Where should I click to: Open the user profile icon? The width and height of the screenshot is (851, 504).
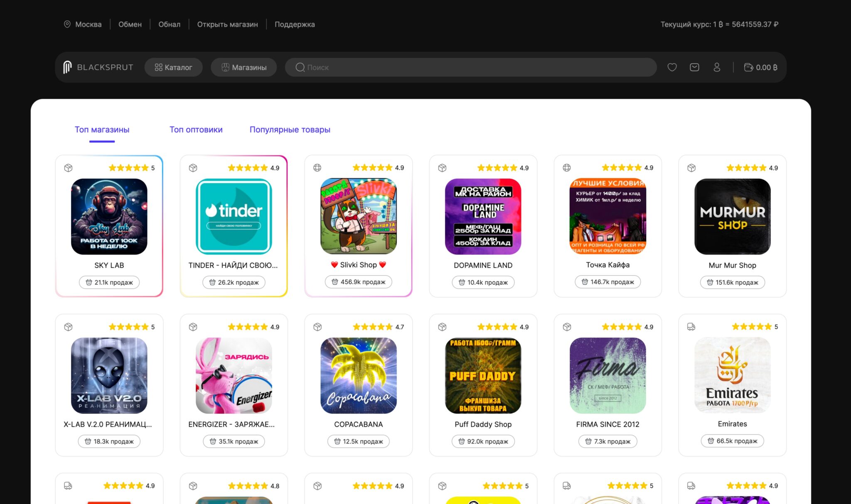[717, 67]
